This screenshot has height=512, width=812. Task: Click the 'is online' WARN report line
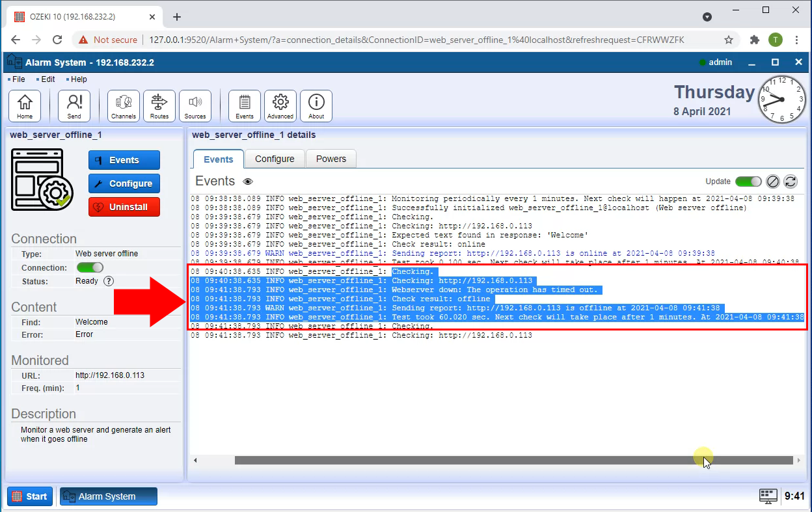(x=453, y=254)
